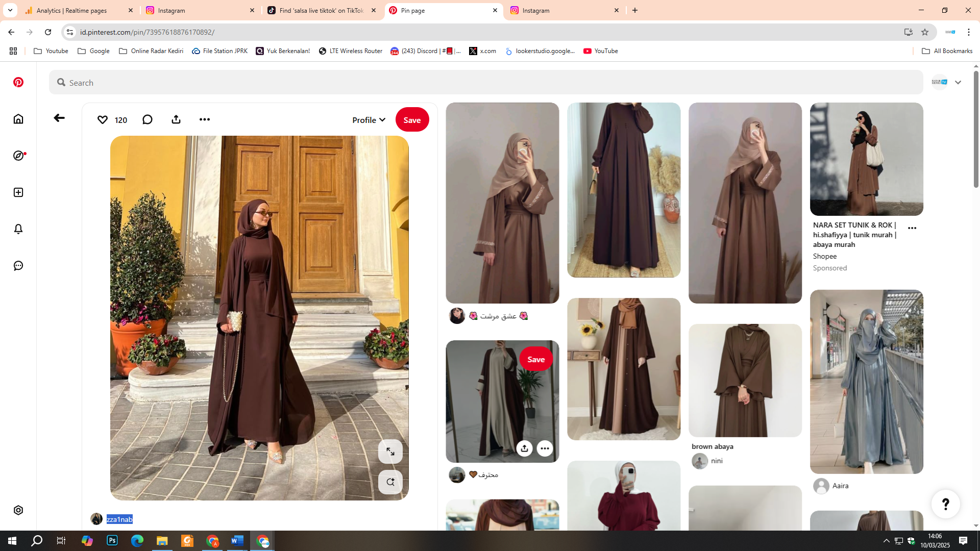The image size is (980, 551).
Task: Open the YouTube bookmark with red logo
Action: [601, 51]
